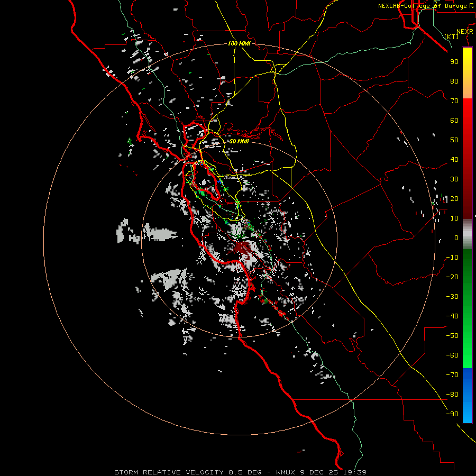
Task: Click the -50 value on velocity scale
Action: (x=452, y=335)
